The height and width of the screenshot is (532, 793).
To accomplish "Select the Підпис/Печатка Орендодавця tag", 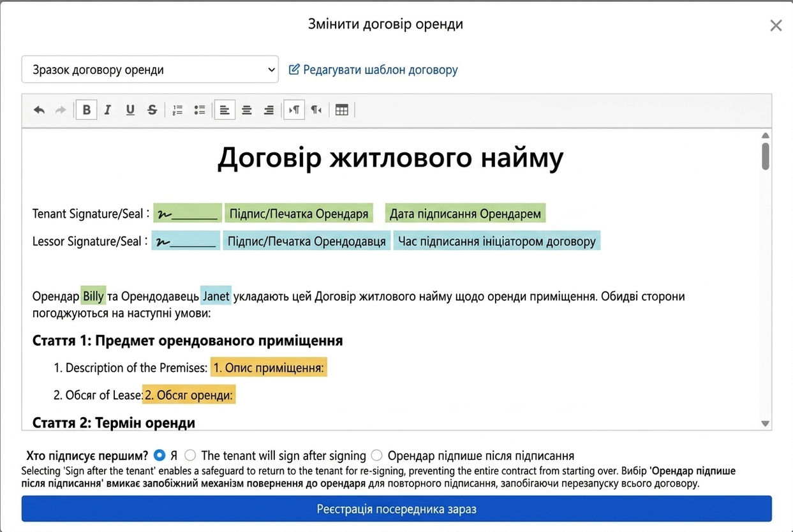I will pos(307,241).
